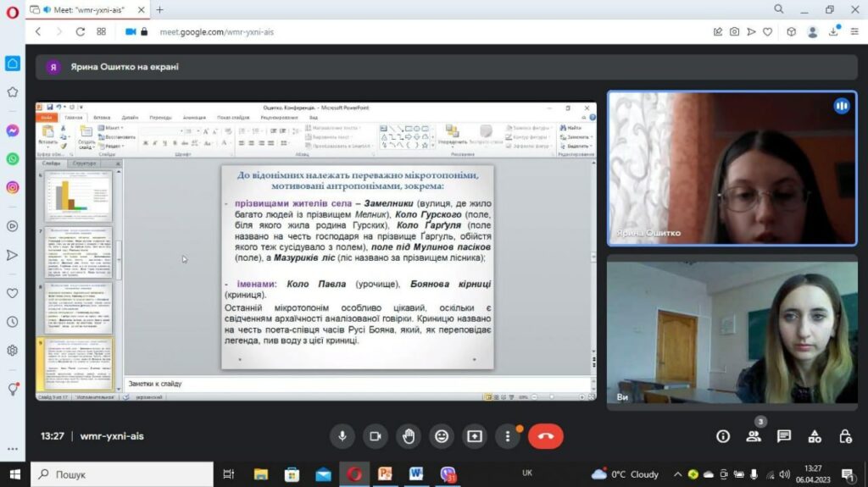Open Opera Easy Setup menu

click(854, 32)
